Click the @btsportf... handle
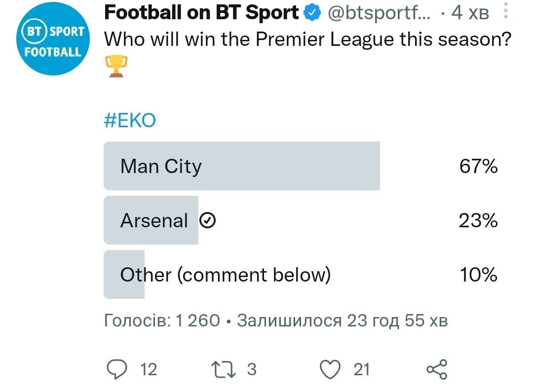533x392 pixels. pos(379,14)
